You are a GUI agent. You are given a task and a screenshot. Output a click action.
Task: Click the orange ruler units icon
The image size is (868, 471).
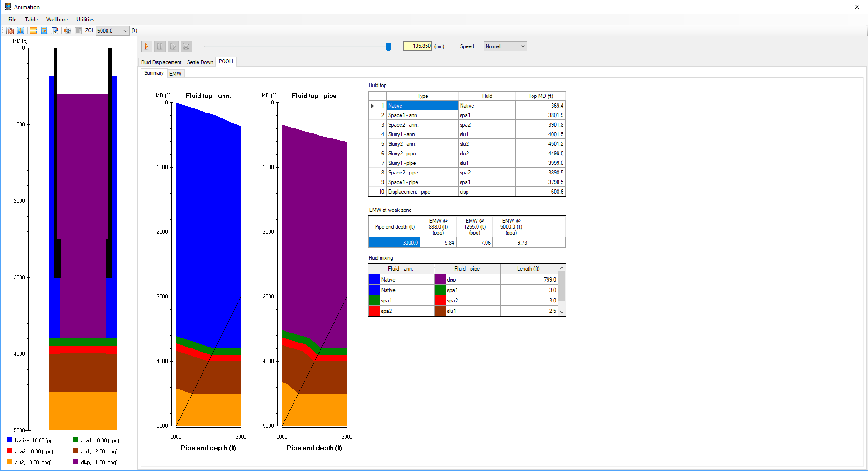coord(34,31)
